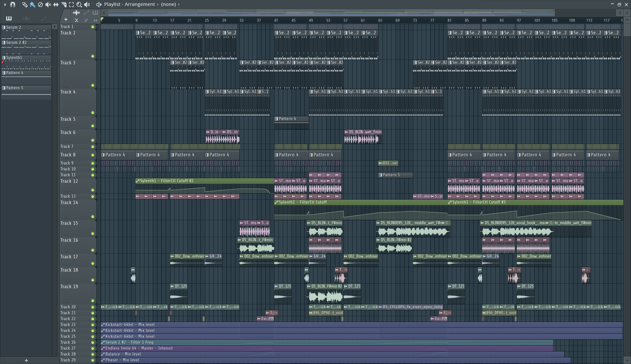Select the Zoom magnifier tool

79,4
